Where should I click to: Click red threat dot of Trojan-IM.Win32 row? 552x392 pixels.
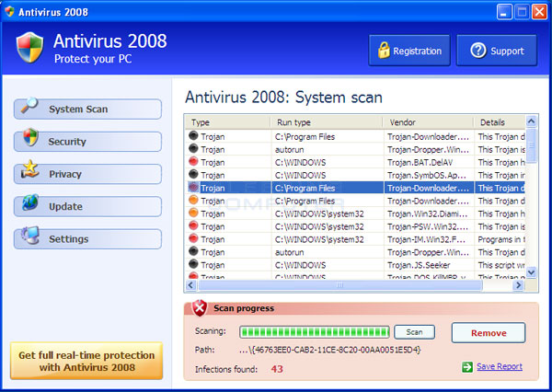193,238
